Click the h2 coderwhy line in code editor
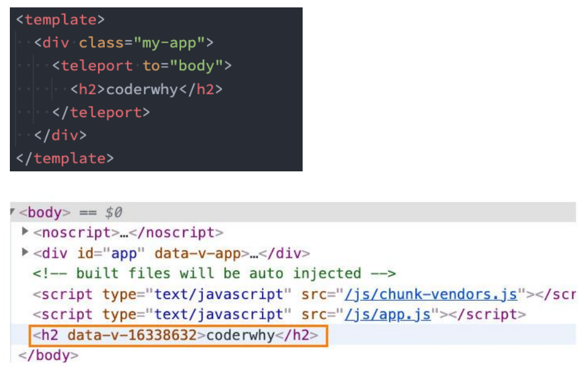The image size is (588, 376). coord(146,89)
